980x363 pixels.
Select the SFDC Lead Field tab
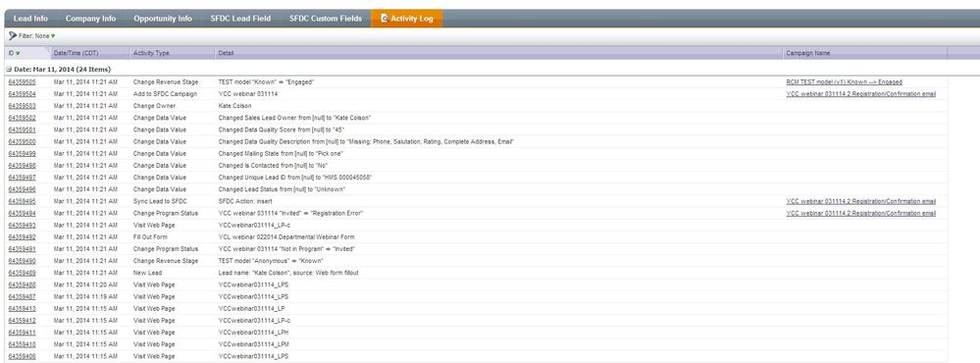pos(240,19)
